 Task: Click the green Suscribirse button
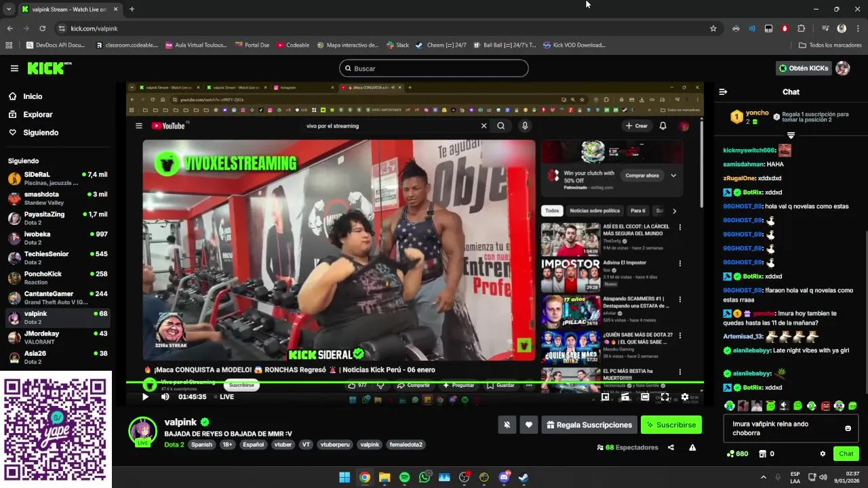(x=671, y=425)
